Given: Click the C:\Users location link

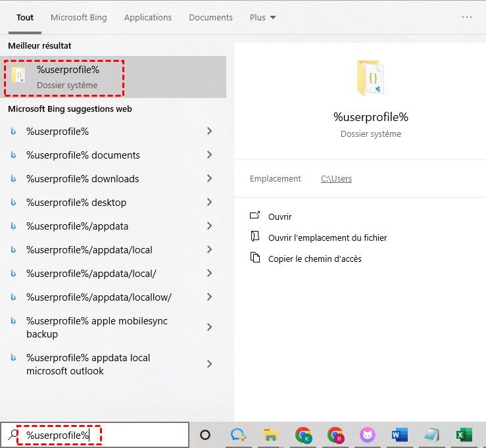Looking at the screenshot, I should (336, 179).
